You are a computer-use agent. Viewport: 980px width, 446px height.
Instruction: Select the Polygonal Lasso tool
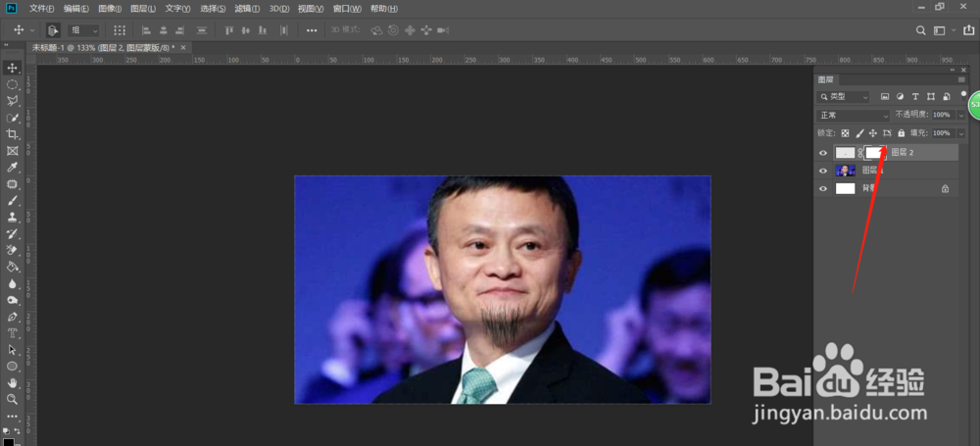coord(12,101)
